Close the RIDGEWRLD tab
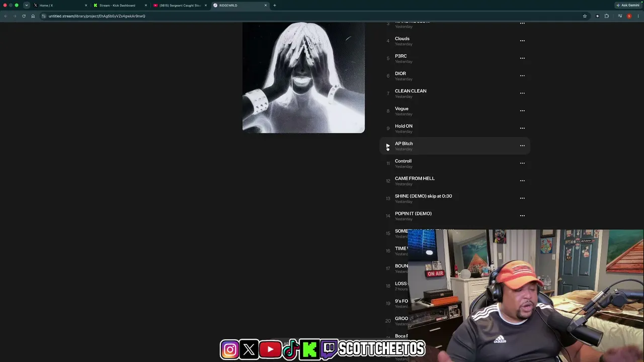 tap(266, 6)
